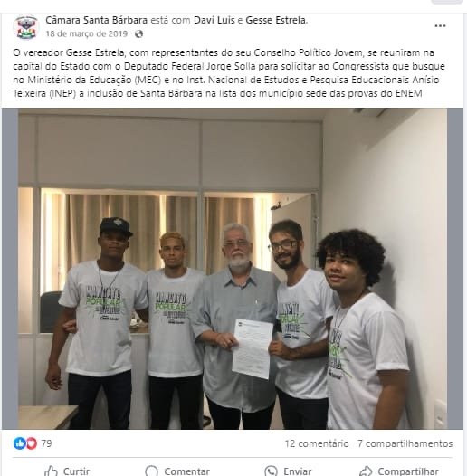The height and width of the screenshot is (476, 467).
Task: Show the 12 comentário list
Action: coord(317,443)
